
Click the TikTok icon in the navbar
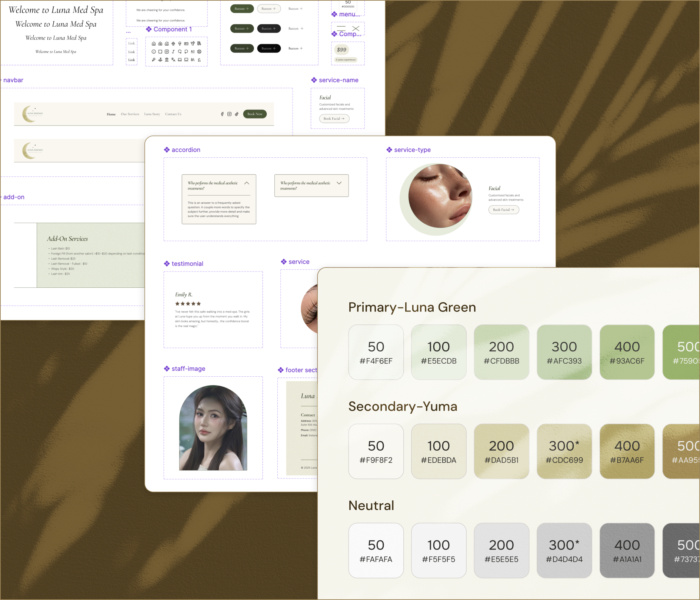click(x=237, y=114)
